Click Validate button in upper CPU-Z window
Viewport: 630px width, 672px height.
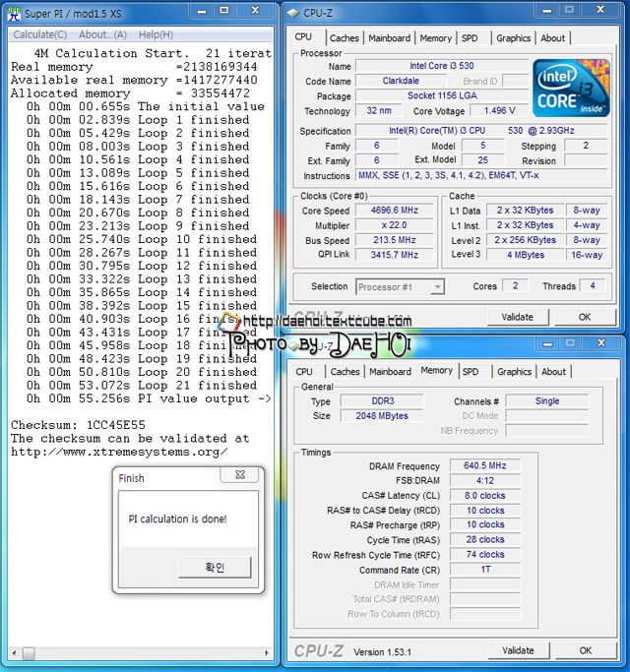(x=518, y=317)
